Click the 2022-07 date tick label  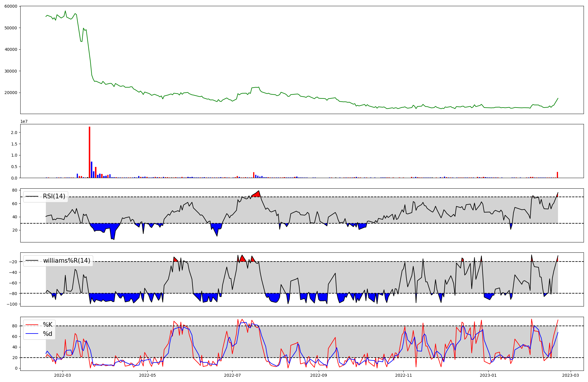coord(233,375)
